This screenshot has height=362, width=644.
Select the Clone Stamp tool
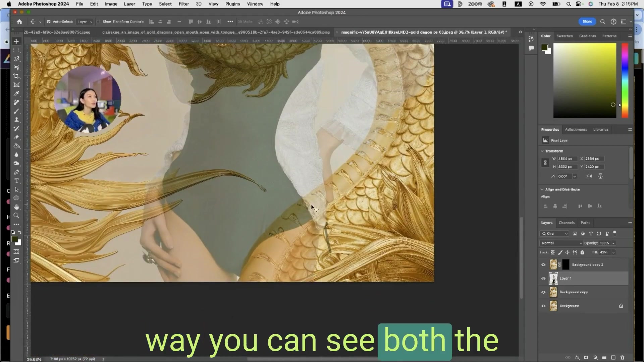coord(16,120)
